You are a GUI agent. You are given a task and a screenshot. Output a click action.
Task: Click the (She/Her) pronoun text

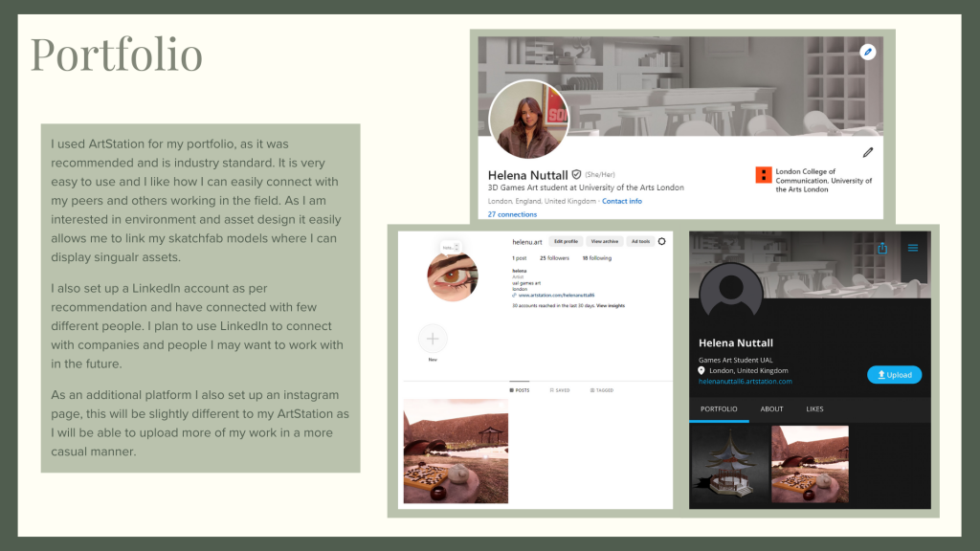599,175
